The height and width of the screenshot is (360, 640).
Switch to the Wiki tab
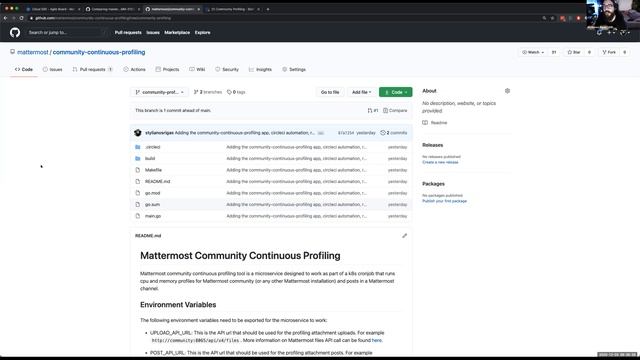point(197,69)
